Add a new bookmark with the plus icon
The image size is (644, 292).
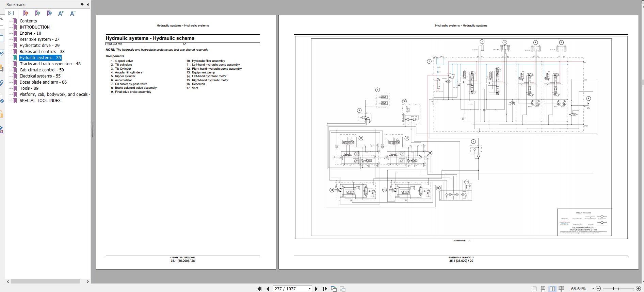click(37, 13)
